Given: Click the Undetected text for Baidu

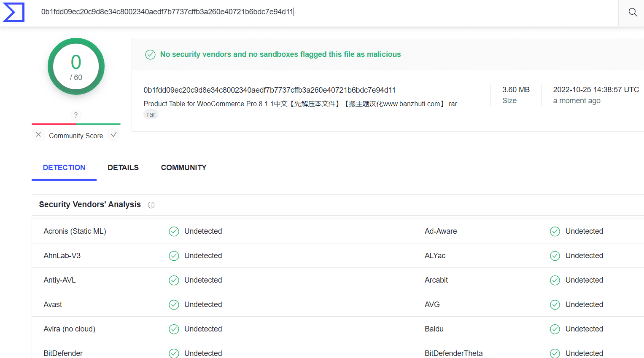Looking at the screenshot, I should pos(584,329).
